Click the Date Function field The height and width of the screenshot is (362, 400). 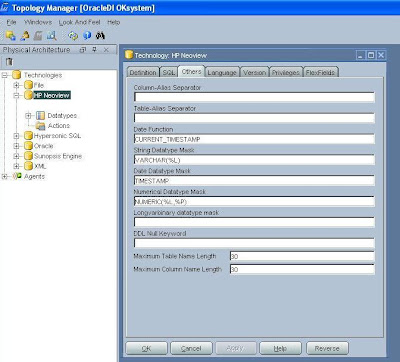point(254,139)
